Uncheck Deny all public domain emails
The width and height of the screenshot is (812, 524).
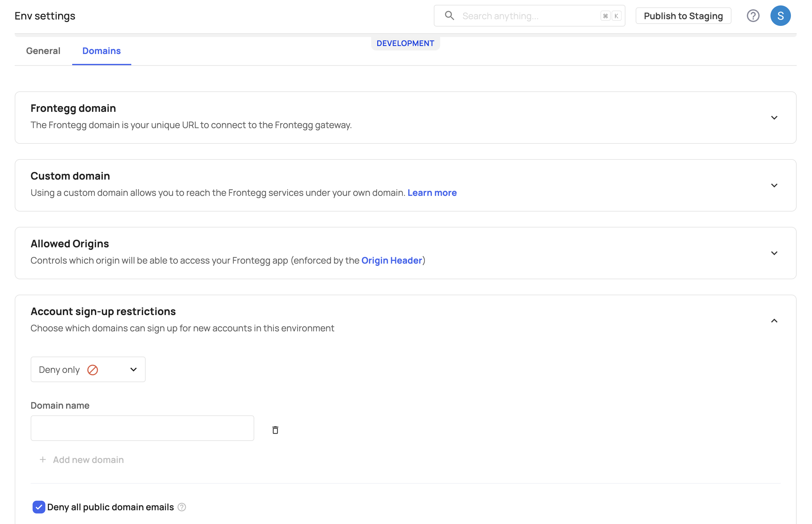pos(38,507)
